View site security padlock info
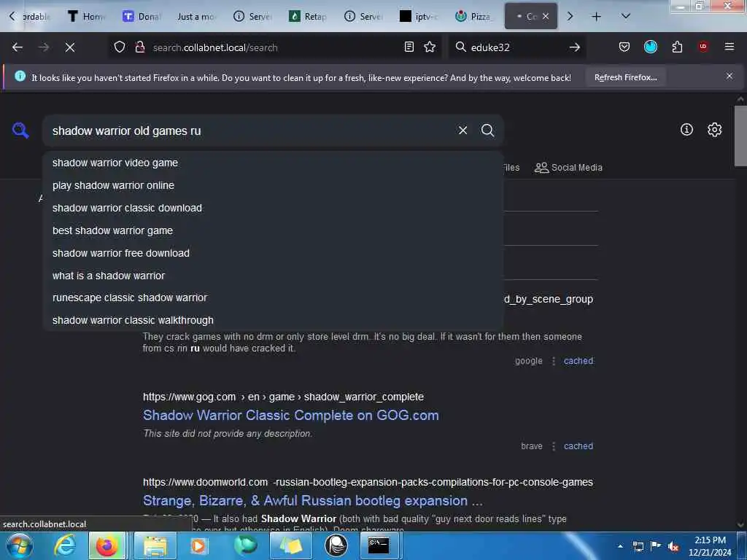Screen dimensions: 747x560 [x=139, y=47]
